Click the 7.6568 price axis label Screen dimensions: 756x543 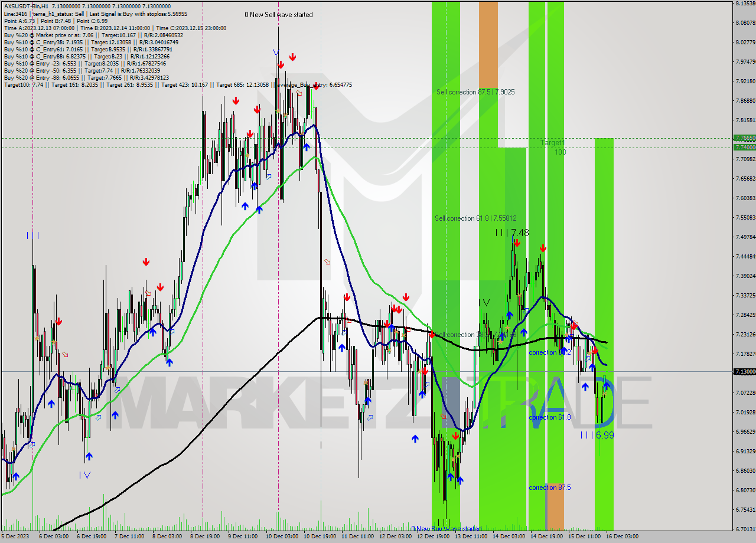pos(746,178)
